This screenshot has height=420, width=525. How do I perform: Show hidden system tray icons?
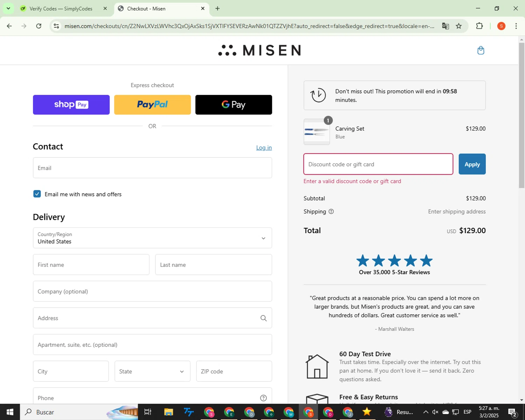point(426,412)
